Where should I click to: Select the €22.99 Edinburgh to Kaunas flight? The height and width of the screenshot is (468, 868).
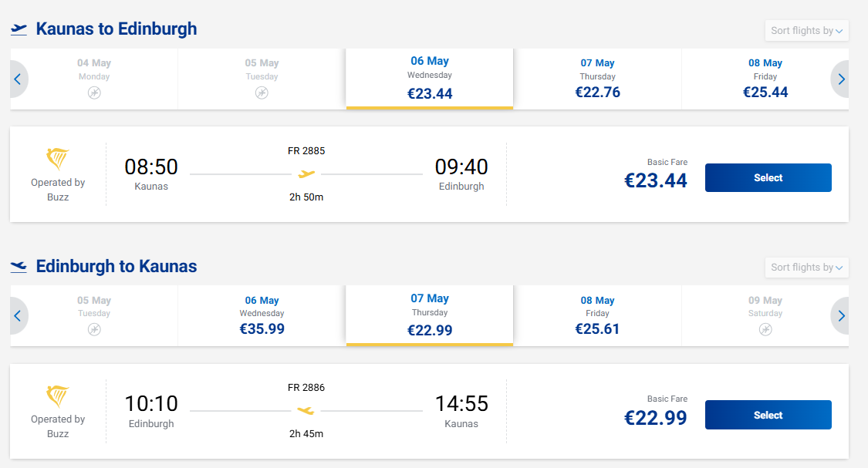click(768, 415)
